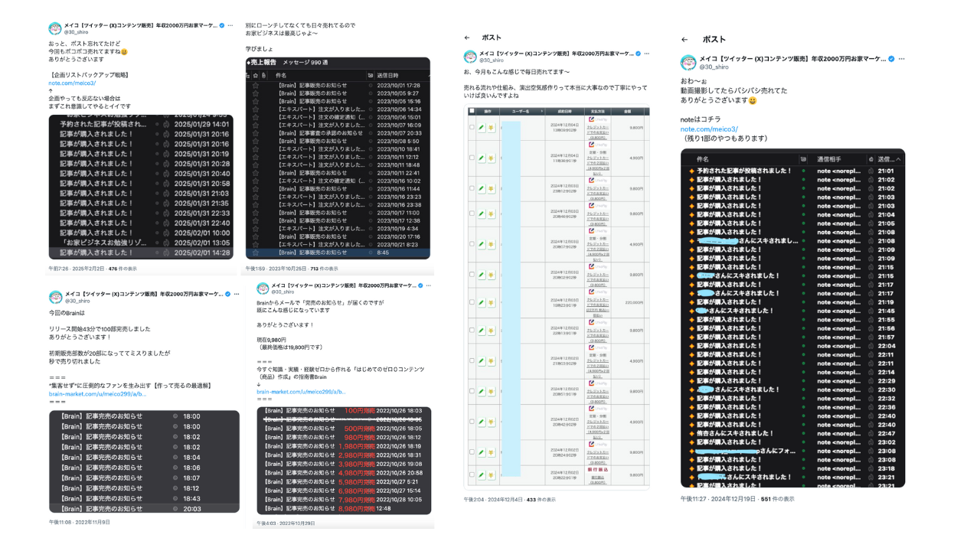
Task: Click yen icon for 220,000円 payment row
Action: coord(492,302)
